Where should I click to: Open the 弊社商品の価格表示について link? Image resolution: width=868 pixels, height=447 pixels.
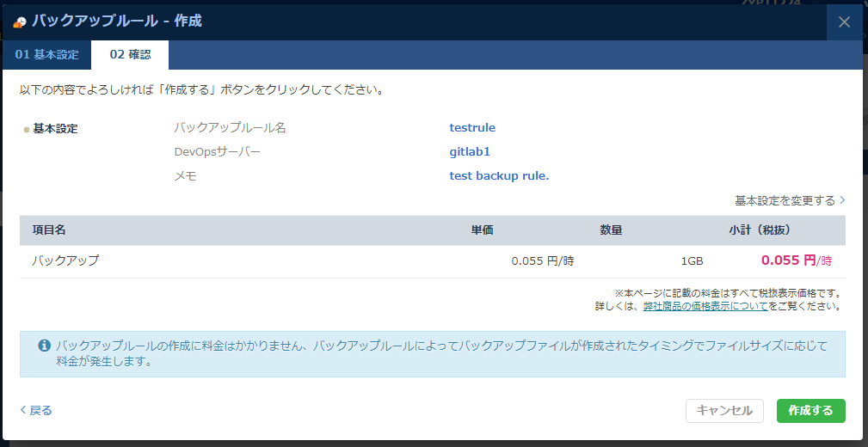[x=705, y=306]
